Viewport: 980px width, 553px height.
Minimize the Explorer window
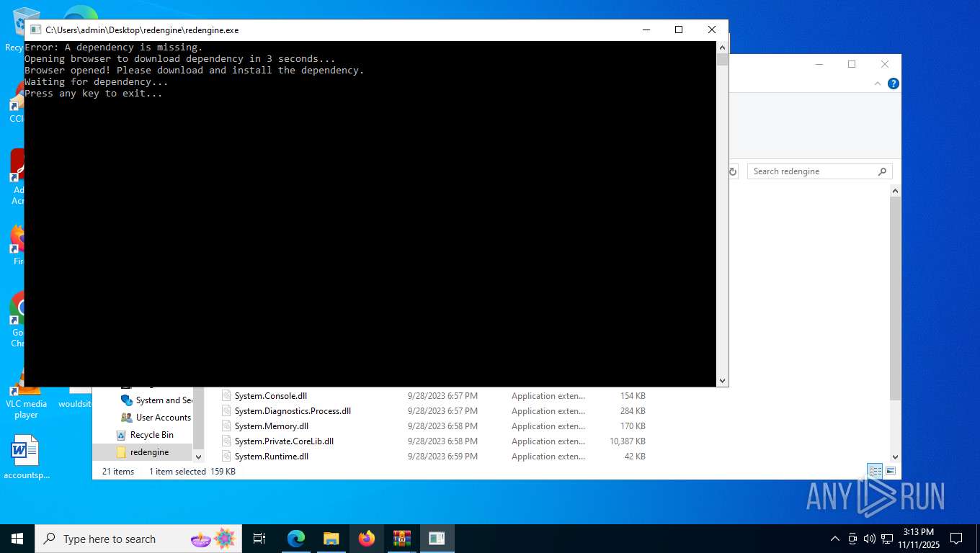click(x=819, y=64)
